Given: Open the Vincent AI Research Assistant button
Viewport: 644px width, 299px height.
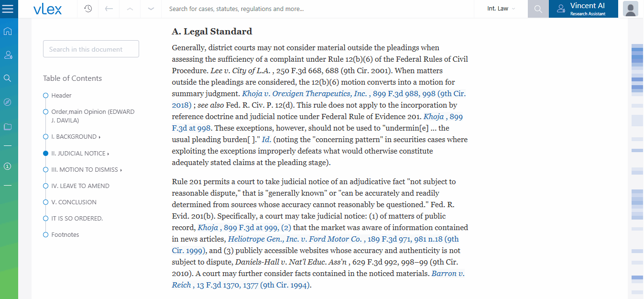Looking at the screenshot, I should point(583,9).
